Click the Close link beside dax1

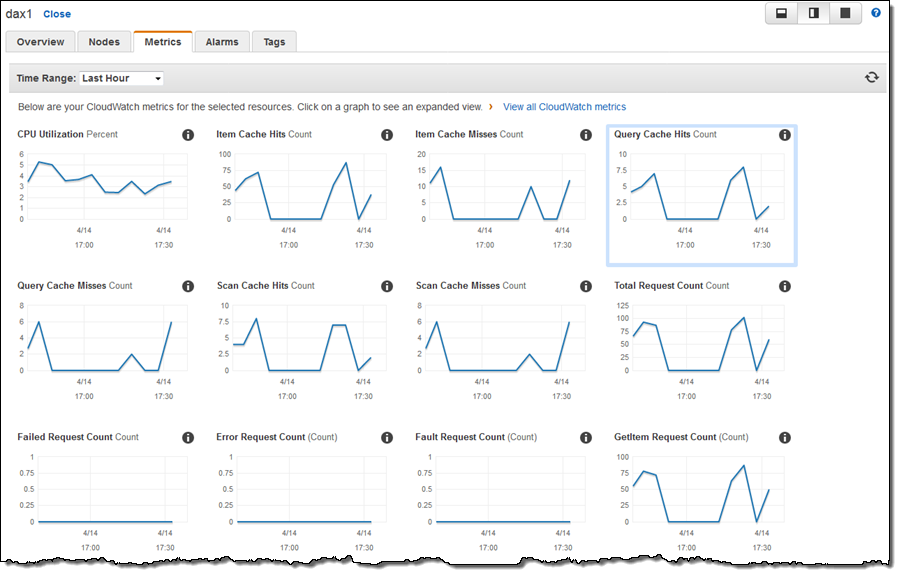point(57,14)
